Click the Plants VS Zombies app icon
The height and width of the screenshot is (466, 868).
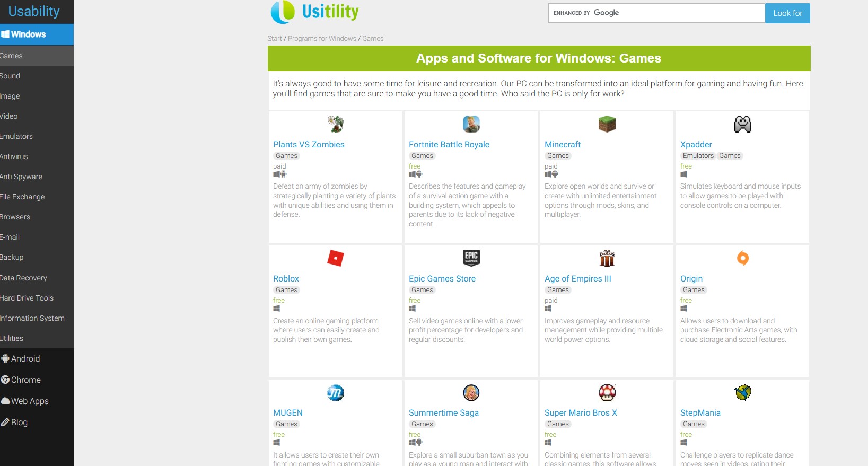click(335, 124)
